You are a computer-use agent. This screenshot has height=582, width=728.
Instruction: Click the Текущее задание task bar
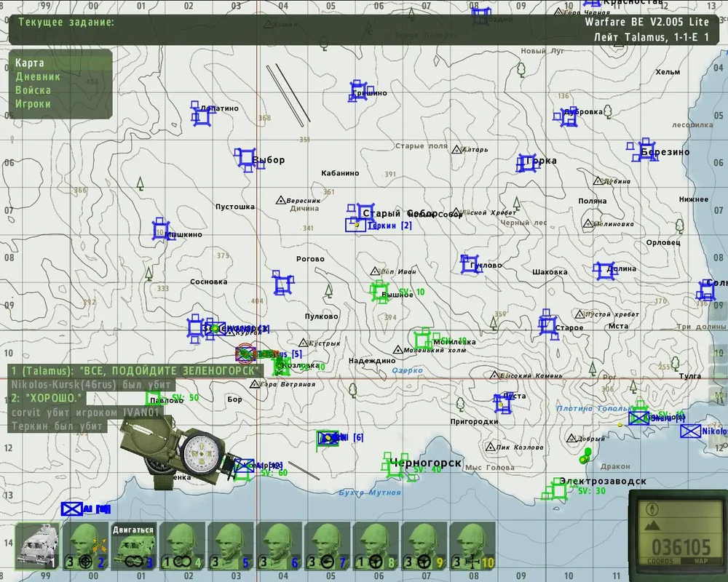click(66, 23)
